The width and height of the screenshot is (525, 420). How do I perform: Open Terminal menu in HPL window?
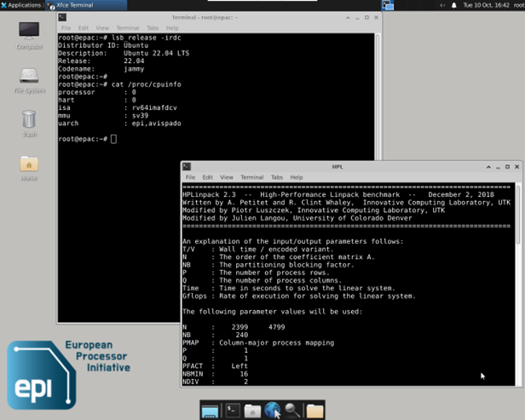click(x=251, y=177)
